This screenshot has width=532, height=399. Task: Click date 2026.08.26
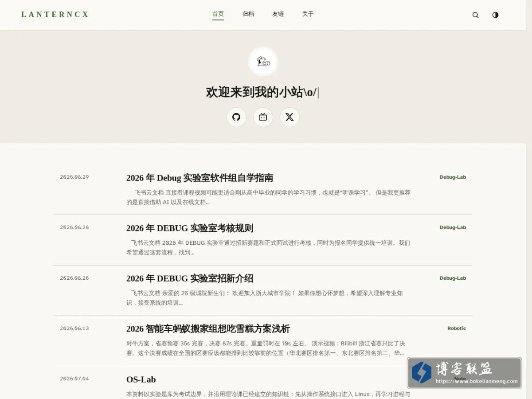tap(74, 278)
